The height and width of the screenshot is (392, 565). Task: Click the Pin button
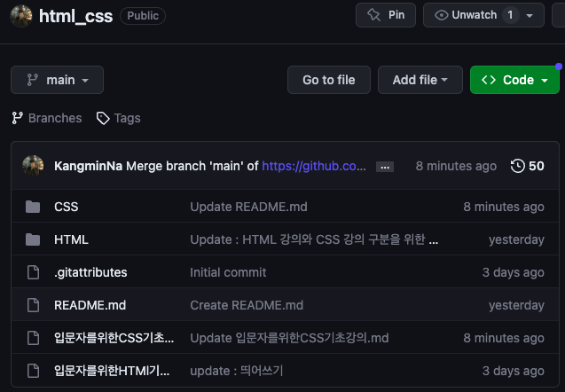386,15
